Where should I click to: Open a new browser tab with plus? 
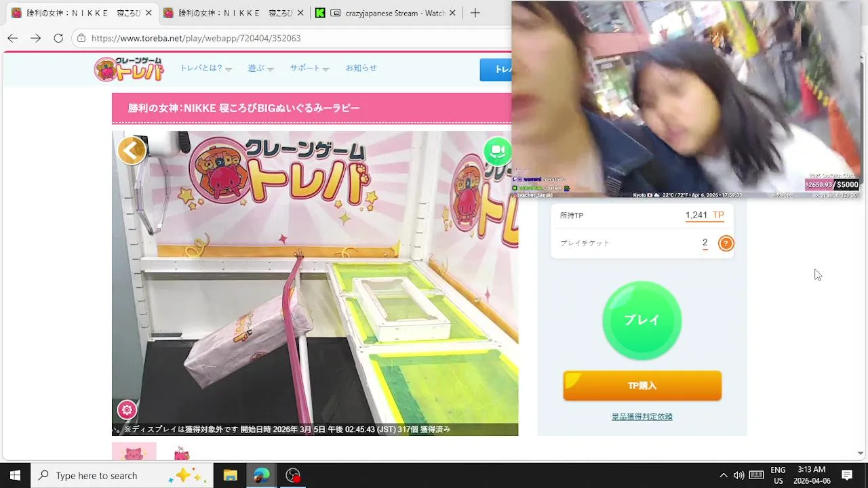475,13
